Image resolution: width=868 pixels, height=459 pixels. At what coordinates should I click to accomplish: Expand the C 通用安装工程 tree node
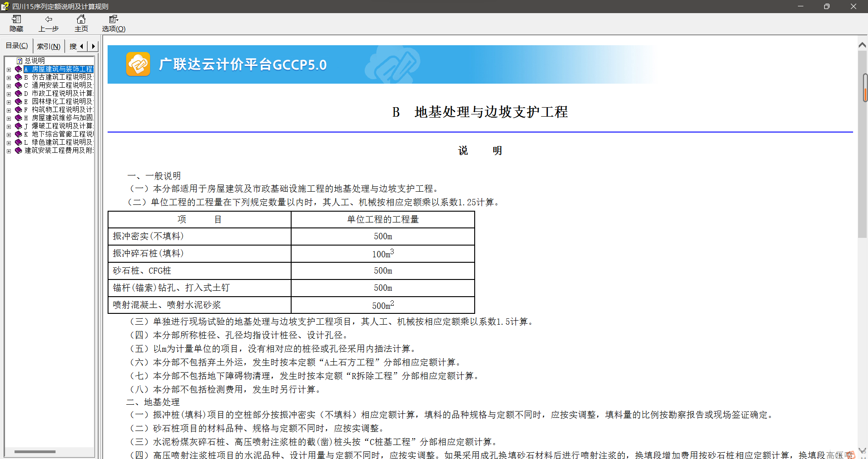[9, 86]
